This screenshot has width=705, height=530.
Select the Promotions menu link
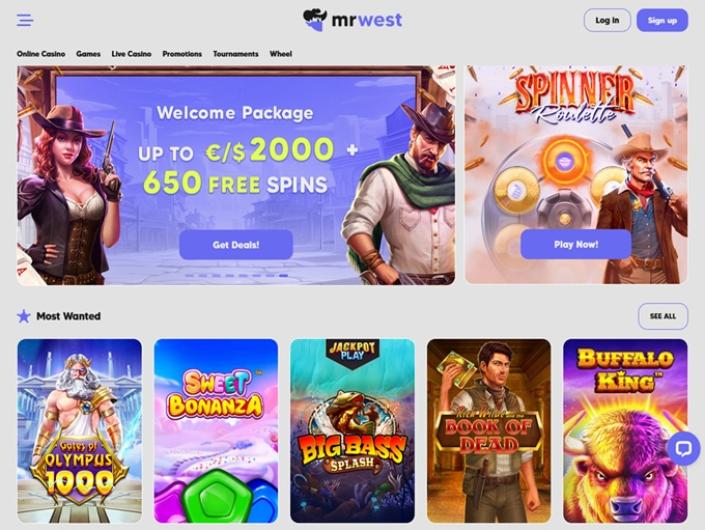pyautogui.click(x=182, y=53)
